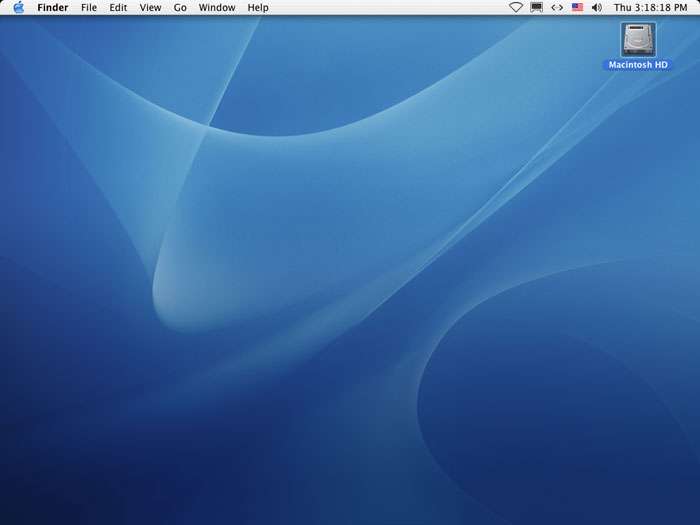This screenshot has width=700, height=525.
Task: Open the Go menu
Action: point(180,7)
